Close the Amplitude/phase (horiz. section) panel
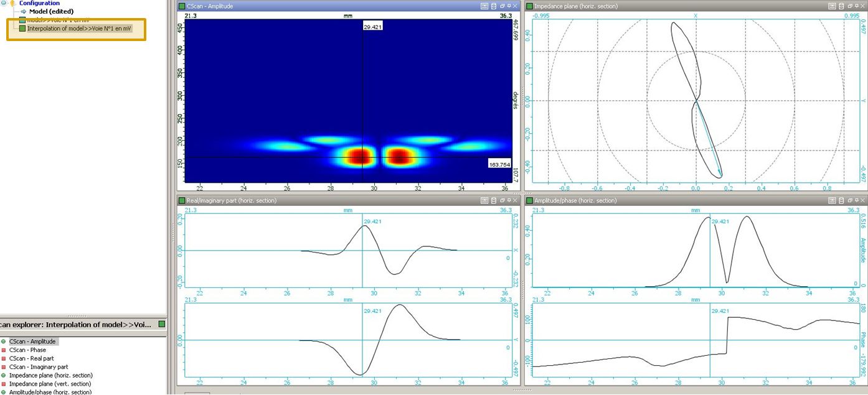The width and height of the screenshot is (868, 395). coord(862,200)
